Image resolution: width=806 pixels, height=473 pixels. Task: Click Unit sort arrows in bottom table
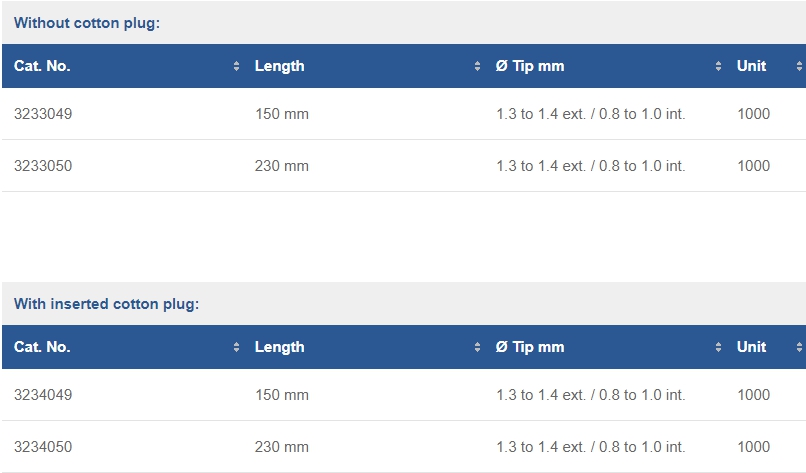click(799, 347)
